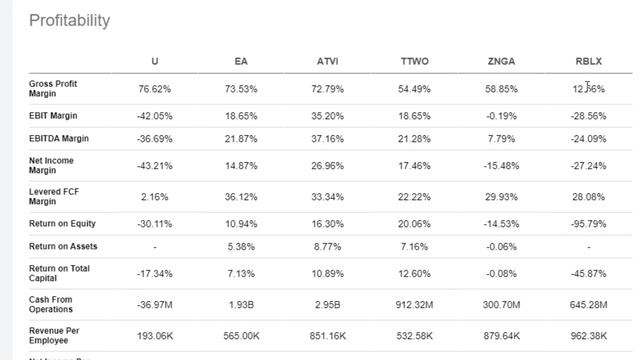
Task: Click the Gross Profit Margin row label
Action: [53, 89]
